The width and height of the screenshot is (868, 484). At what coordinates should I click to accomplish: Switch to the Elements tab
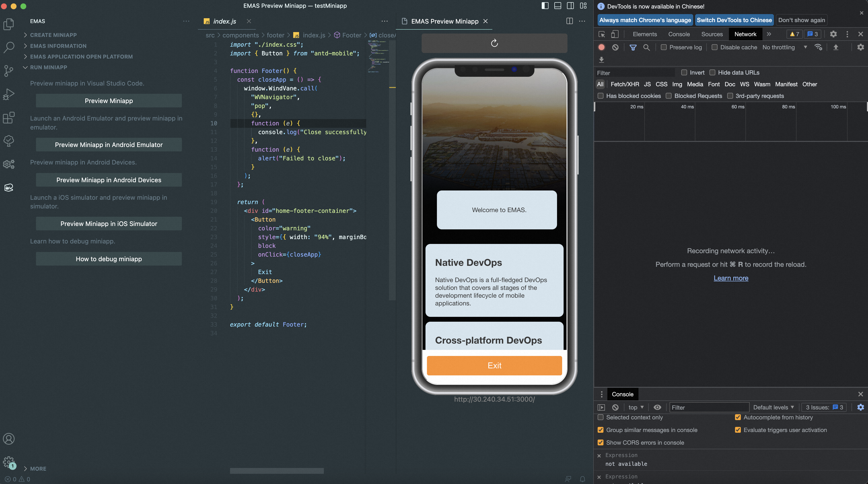pyautogui.click(x=645, y=34)
